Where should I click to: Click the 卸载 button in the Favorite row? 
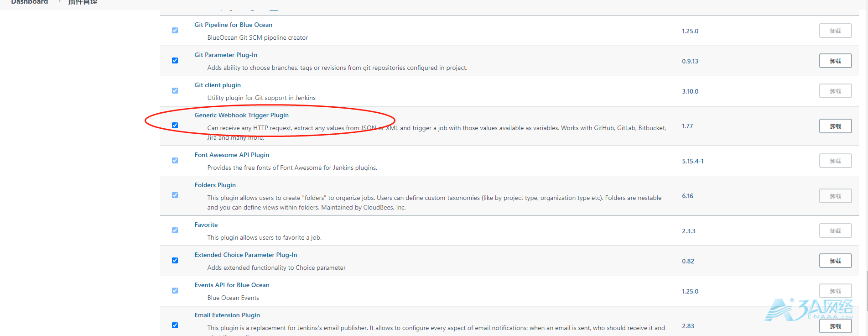835,231
